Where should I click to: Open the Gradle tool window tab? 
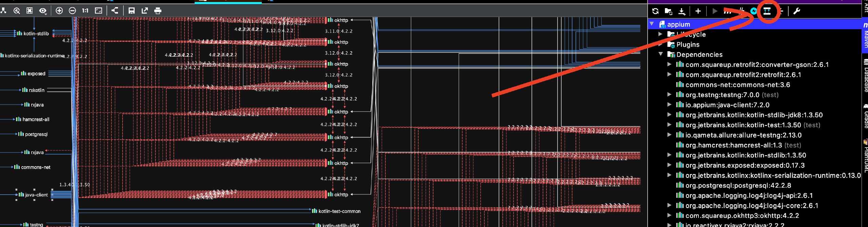click(x=865, y=116)
